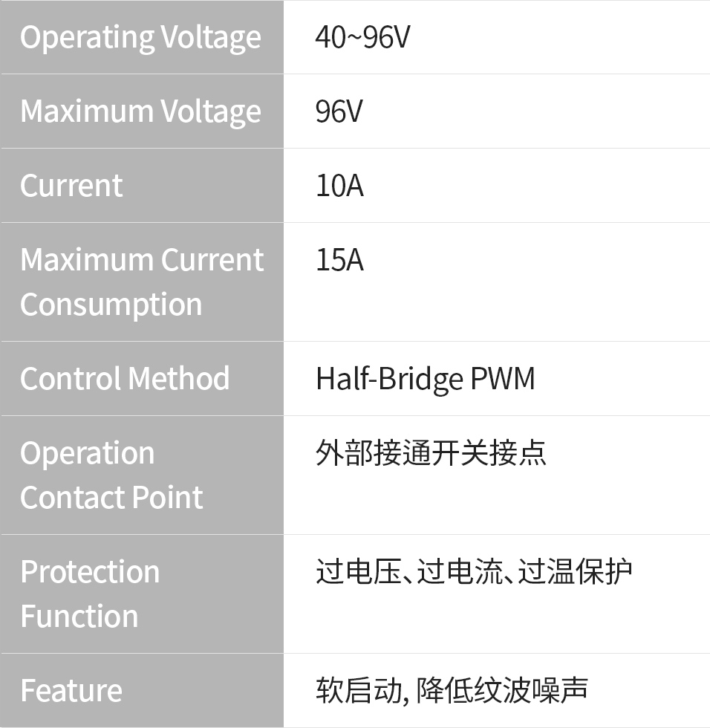This screenshot has height=728, width=710.
Task: Select the 40~96V operating voltage value
Action: 362,37
